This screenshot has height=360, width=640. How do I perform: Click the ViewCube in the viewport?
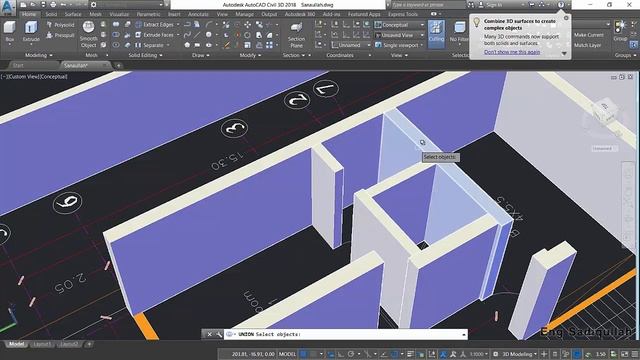tap(604, 112)
